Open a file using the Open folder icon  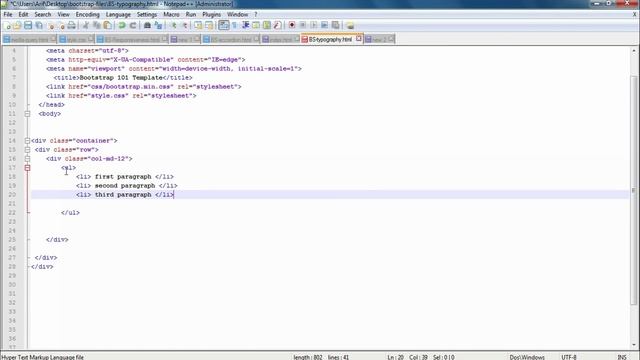click(x=17, y=25)
